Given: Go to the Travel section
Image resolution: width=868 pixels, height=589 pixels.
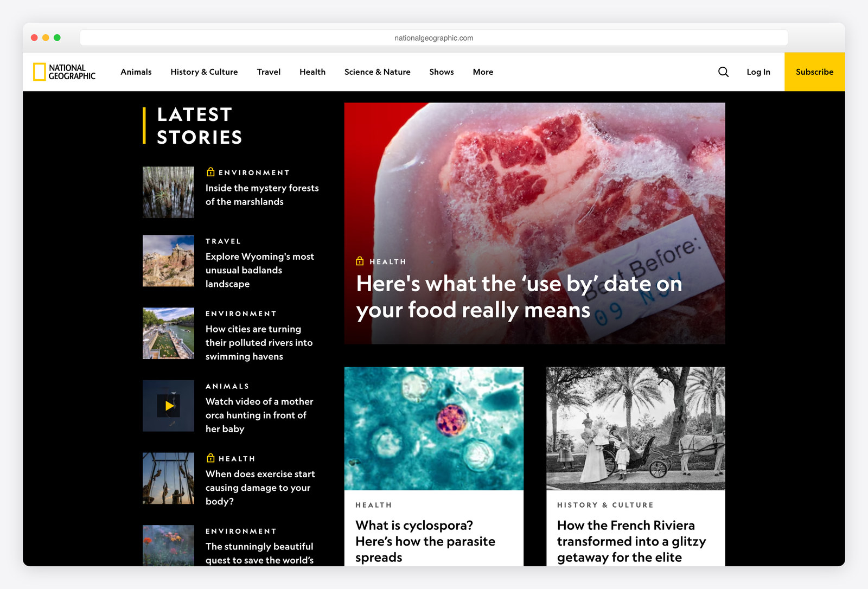Looking at the screenshot, I should point(269,72).
